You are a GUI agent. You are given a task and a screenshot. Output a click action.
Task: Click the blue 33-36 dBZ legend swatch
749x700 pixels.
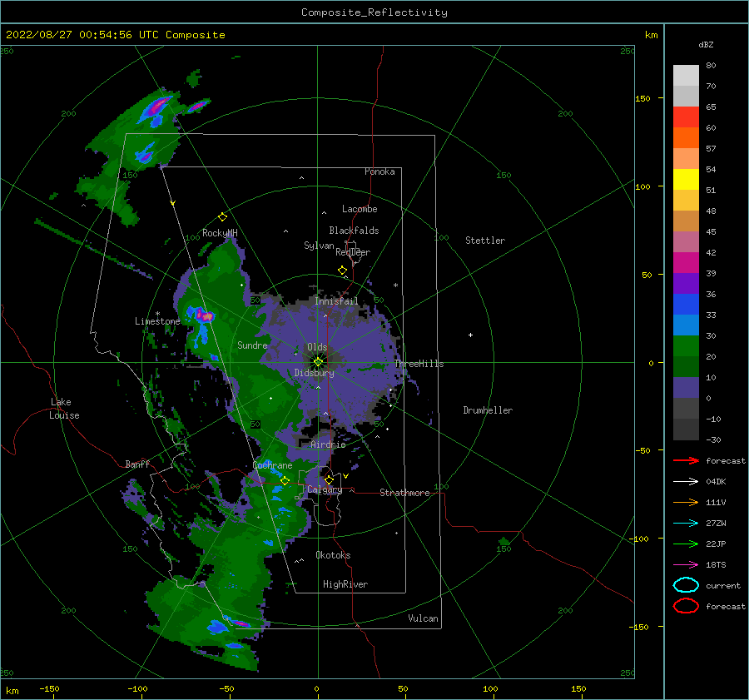click(x=686, y=305)
